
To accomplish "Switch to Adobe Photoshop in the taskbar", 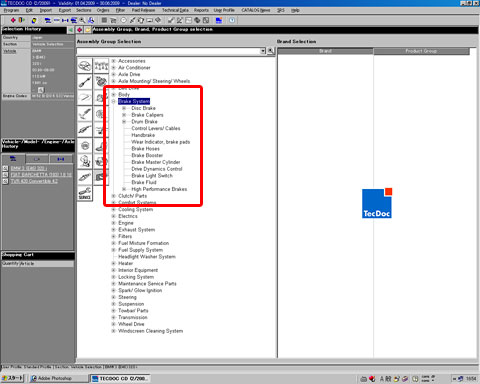I will (x=52, y=378).
